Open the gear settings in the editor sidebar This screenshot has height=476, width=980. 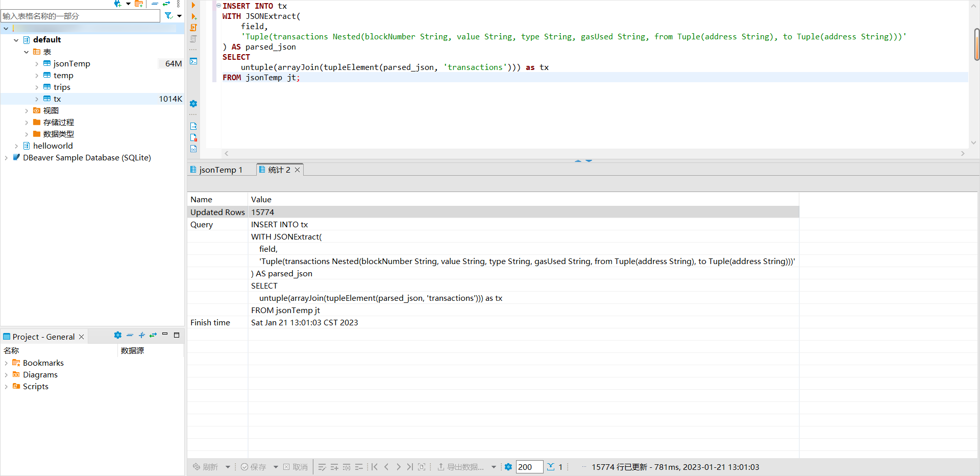(x=193, y=104)
